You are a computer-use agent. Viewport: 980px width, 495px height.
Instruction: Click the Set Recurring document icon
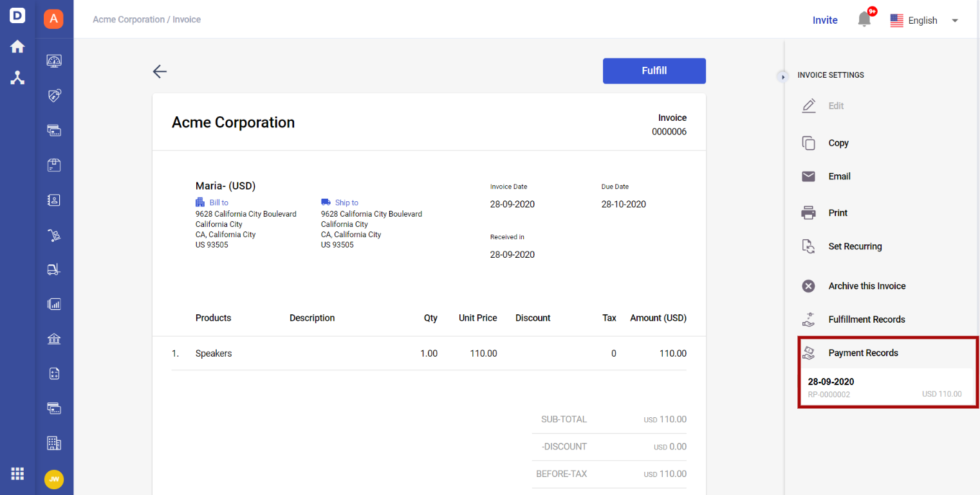click(x=809, y=246)
